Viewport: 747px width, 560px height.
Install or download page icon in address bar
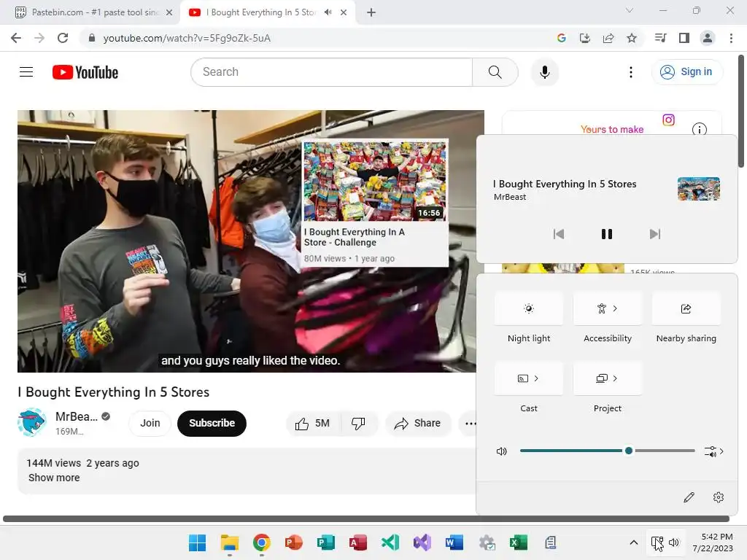[584, 38]
